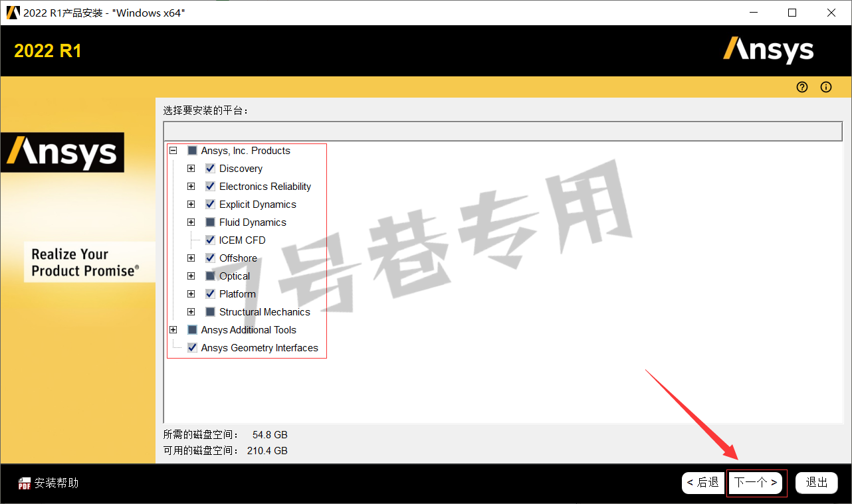This screenshot has width=852, height=504.
Task: Uncheck the Platform checkbox
Action: coord(210,294)
